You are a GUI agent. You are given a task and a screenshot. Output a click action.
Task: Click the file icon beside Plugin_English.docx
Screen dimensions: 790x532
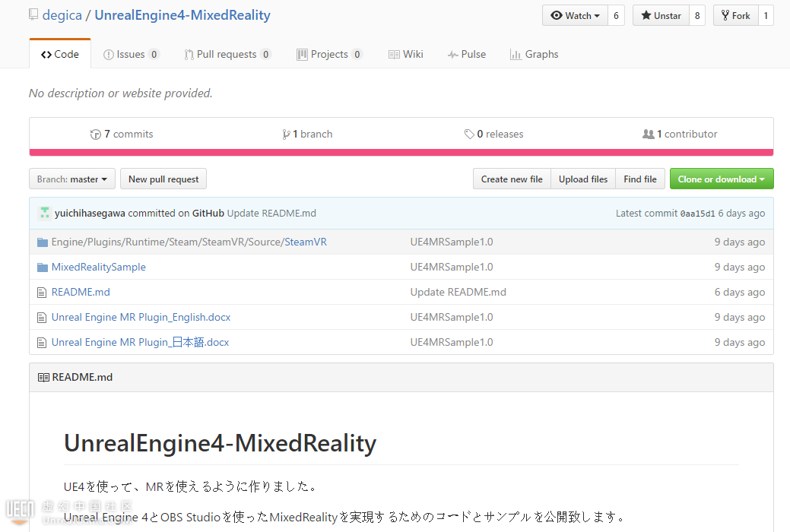click(x=42, y=318)
